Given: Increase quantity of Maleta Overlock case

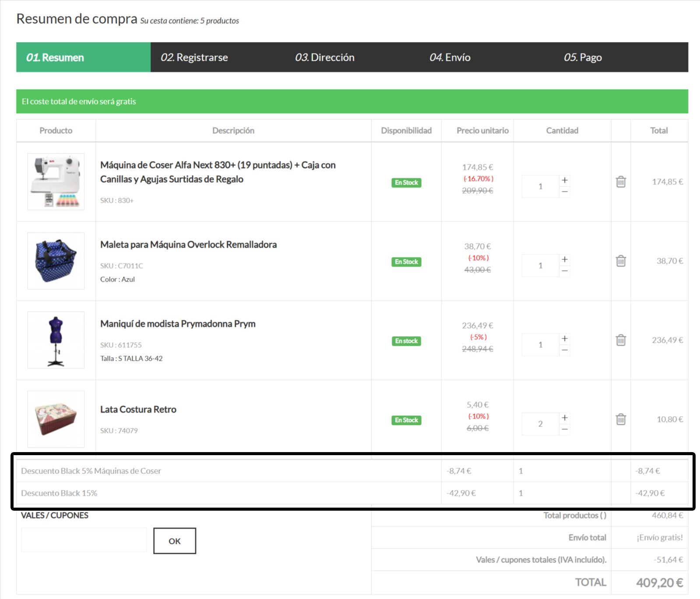Looking at the screenshot, I should point(565,259).
